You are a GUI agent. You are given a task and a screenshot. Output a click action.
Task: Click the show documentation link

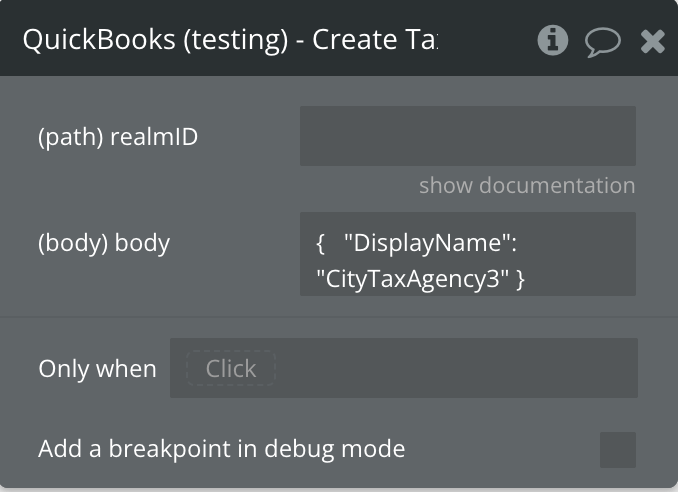tap(526, 186)
